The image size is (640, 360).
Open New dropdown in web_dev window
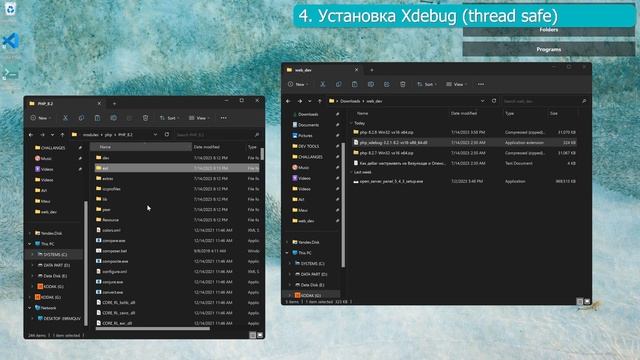(298, 84)
